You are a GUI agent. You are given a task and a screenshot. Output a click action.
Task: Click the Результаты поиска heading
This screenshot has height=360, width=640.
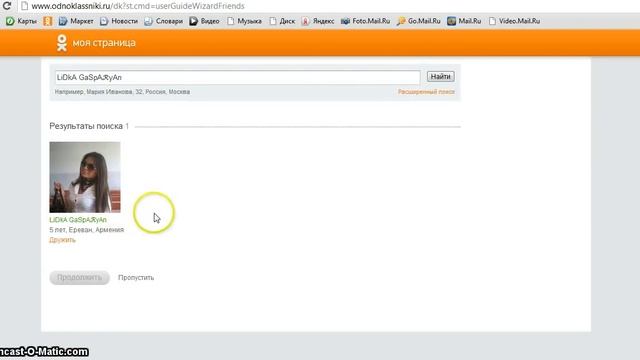click(86, 126)
